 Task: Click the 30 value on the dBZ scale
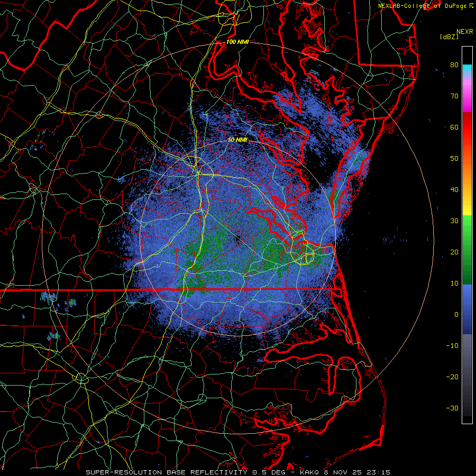(x=454, y=221)
